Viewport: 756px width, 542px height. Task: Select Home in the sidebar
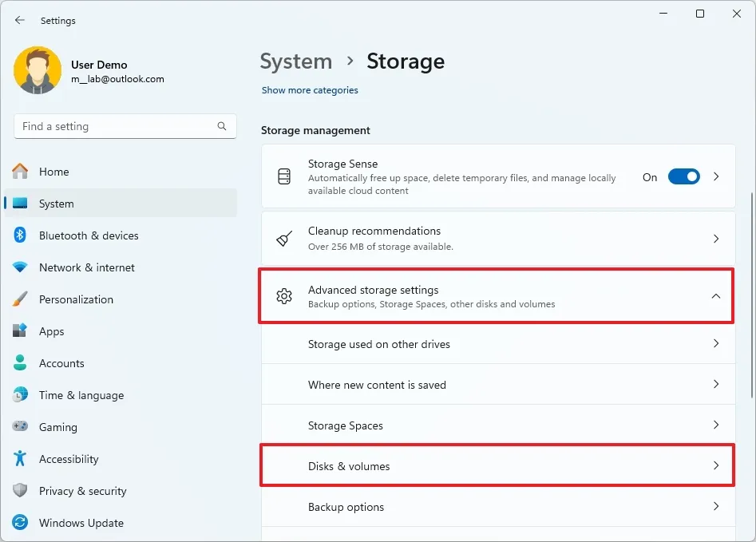tap(53, 171)
